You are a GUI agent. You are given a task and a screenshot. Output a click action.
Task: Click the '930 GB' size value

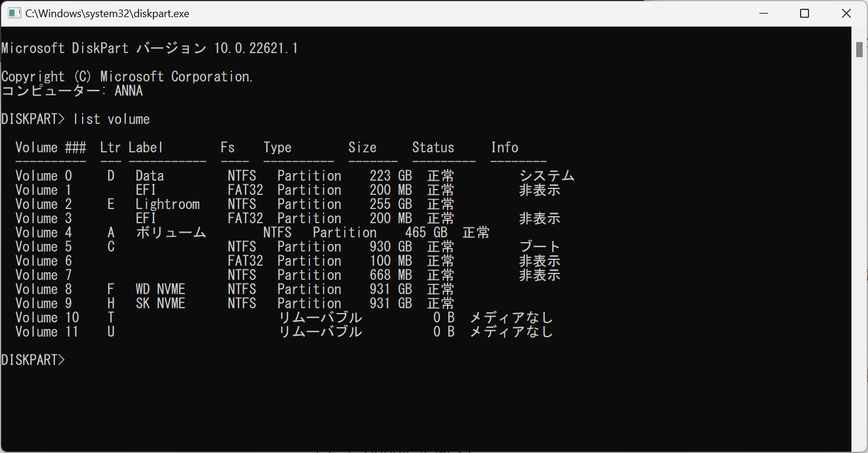390,247
